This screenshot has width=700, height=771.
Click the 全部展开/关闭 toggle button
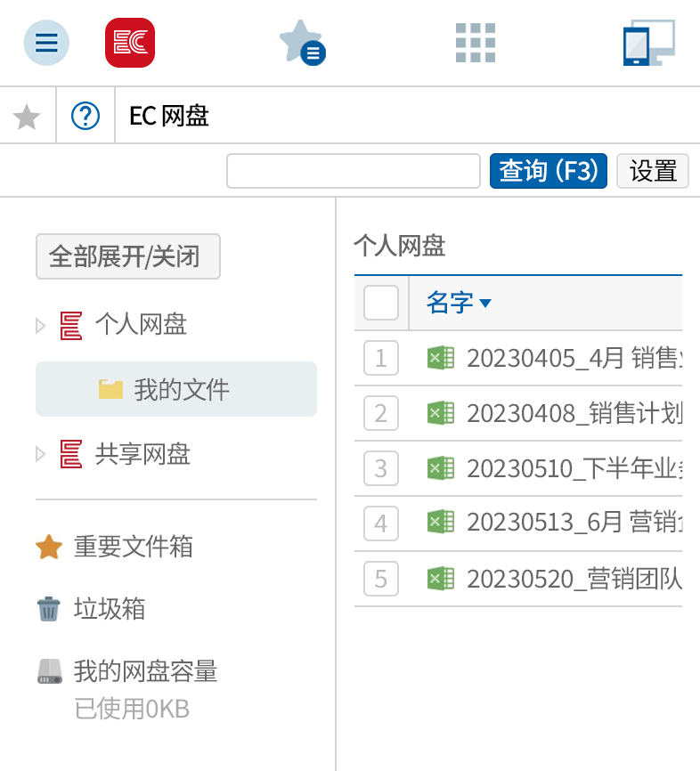pos(127,256)
